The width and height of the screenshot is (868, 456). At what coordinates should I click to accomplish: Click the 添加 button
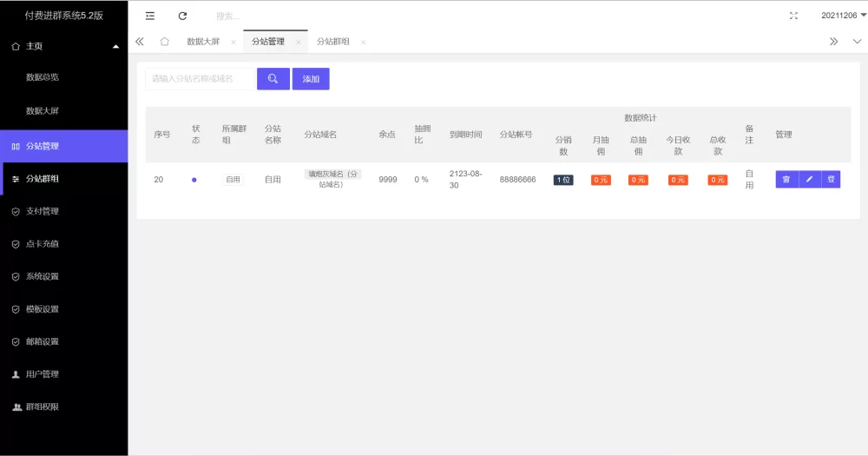311,79
